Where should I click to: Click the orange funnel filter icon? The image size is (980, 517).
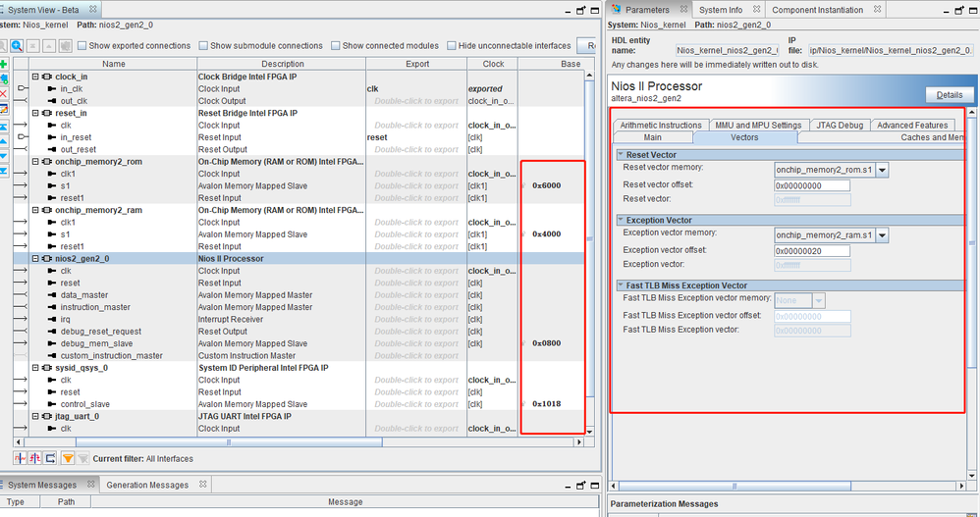68,458
